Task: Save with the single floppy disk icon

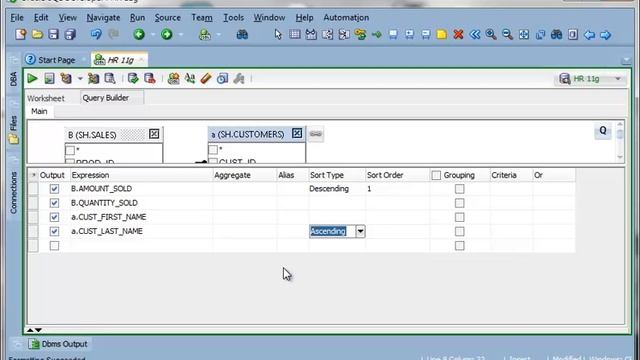Action: click(53, 34)
